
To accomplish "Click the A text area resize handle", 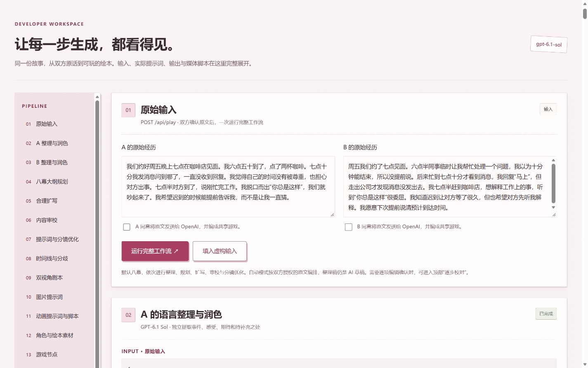I will (x=332, y=215).
